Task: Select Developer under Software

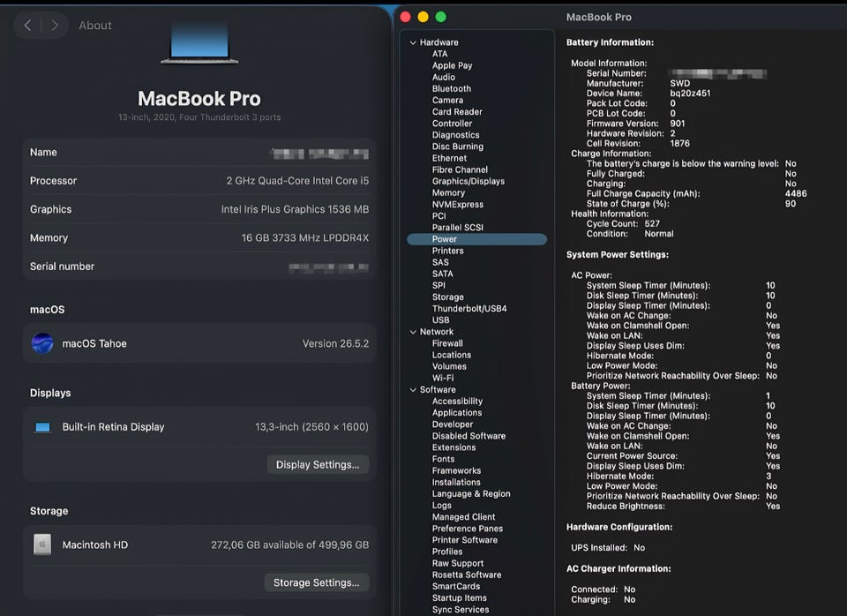Action: click(453, 424)
